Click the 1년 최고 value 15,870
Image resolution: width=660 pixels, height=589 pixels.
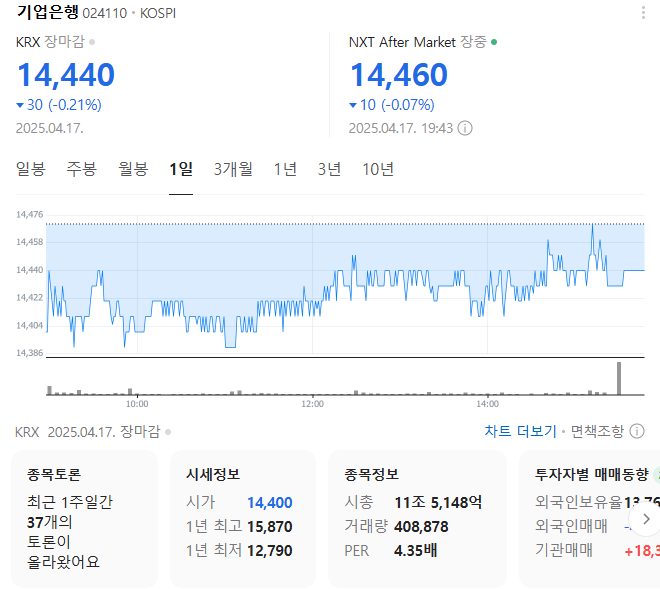(270, 527)
